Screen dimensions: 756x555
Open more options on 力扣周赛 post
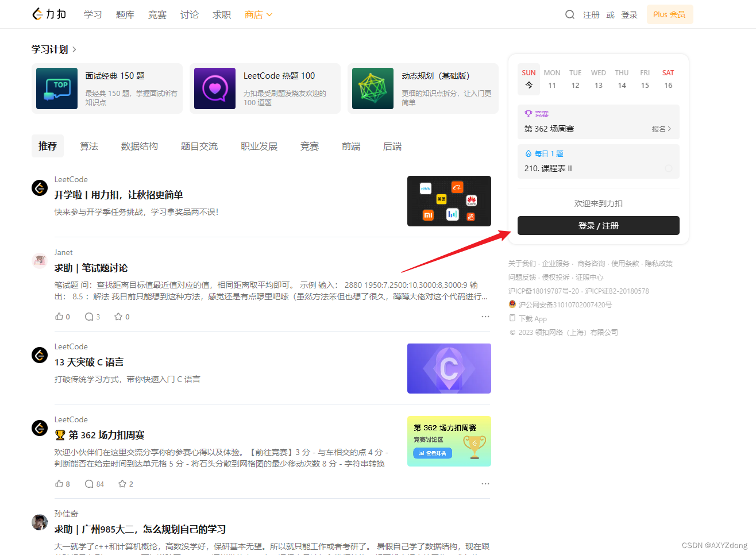(x=485, y=484)
